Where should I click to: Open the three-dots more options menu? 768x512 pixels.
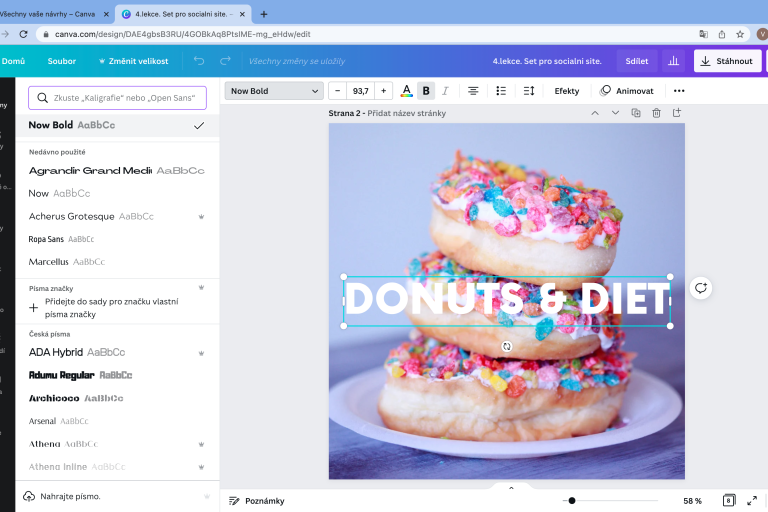coord(679,91)
